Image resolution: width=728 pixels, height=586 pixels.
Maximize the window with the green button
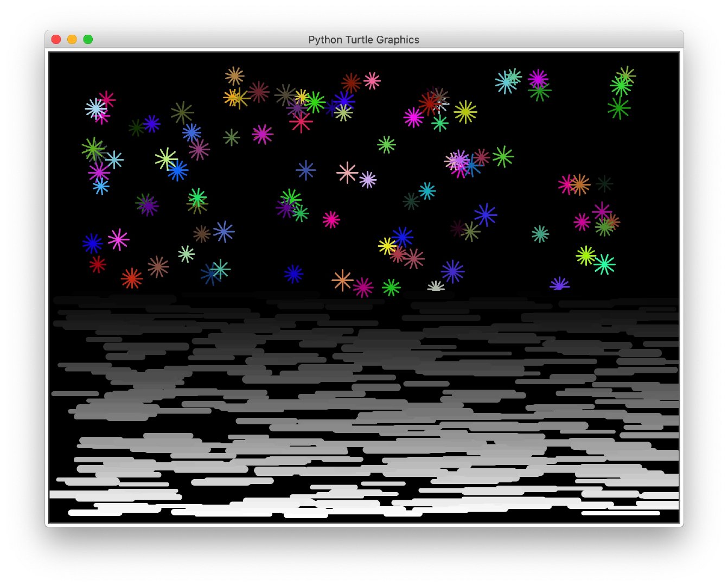(x=88, y=40)
